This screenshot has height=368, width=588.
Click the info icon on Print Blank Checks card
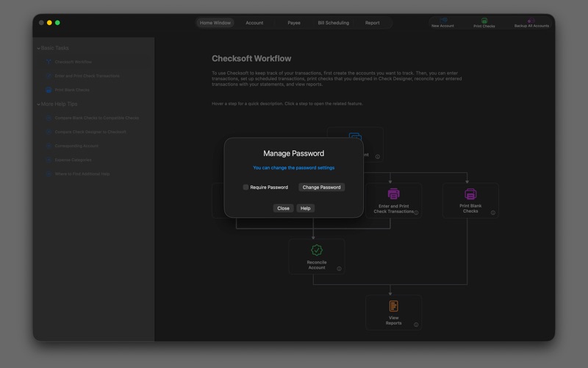[x=492, y=213]
